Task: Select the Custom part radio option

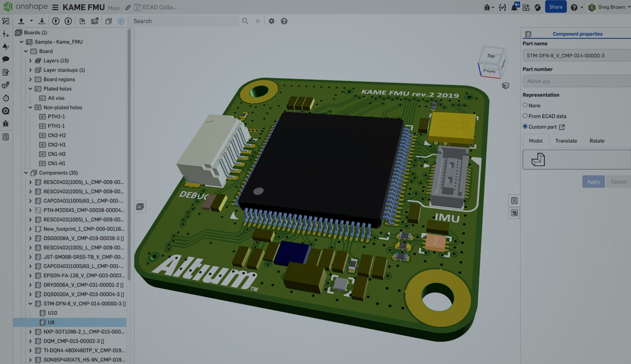Action: (x=525, y=127)
